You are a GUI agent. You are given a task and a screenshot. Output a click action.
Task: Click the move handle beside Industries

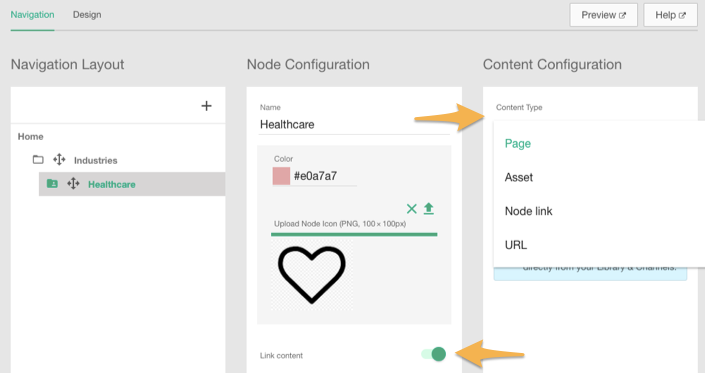[59, 160]
